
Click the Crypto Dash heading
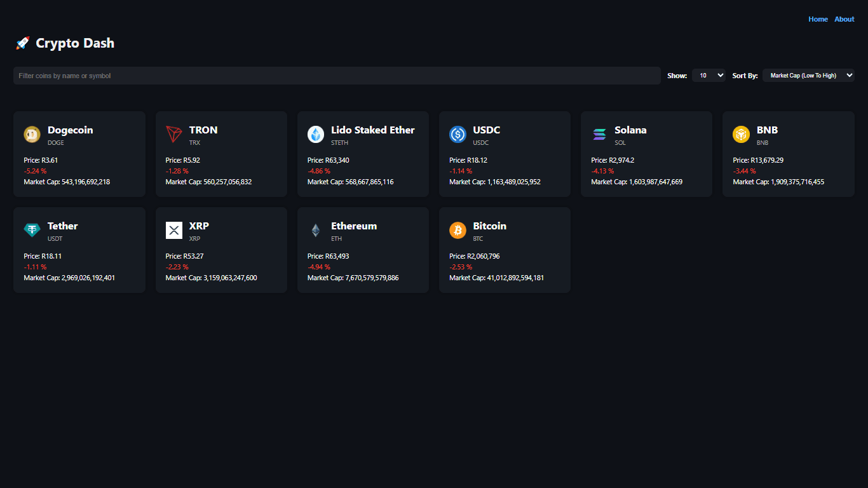75,43
